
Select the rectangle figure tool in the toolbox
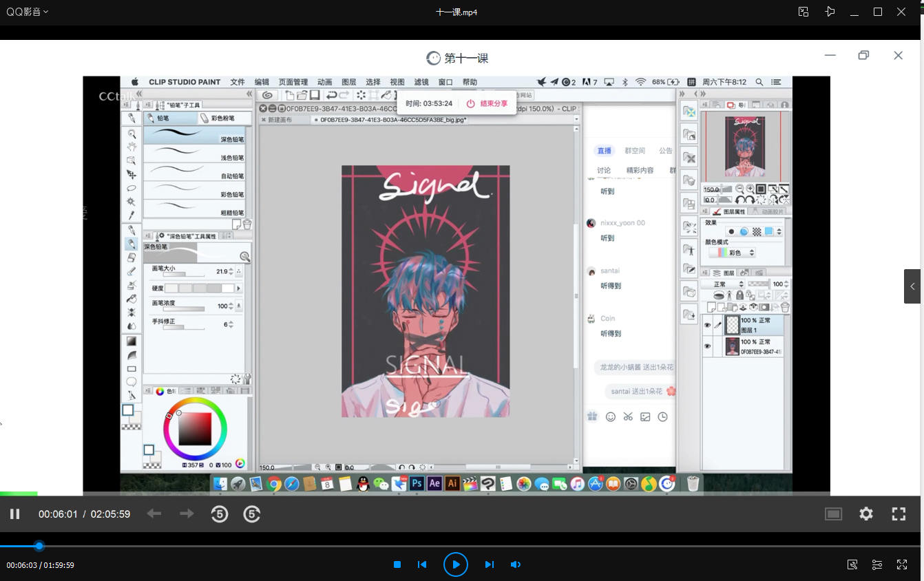point(132,368)
